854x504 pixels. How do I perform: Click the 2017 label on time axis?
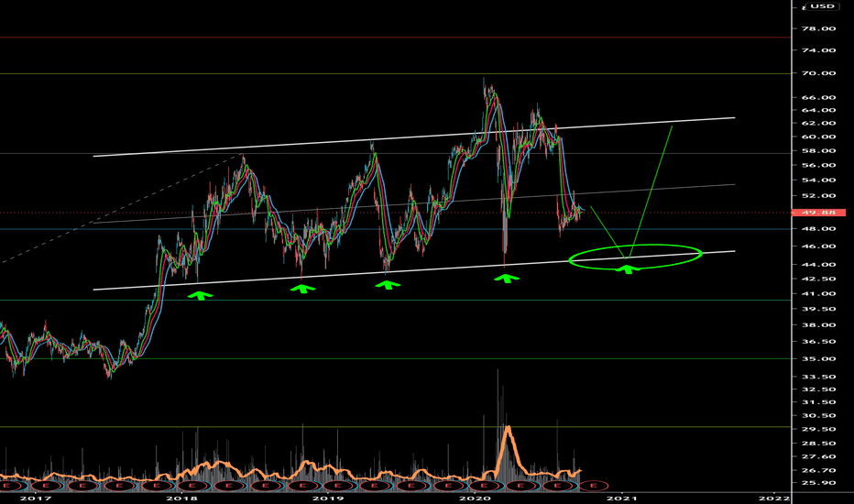tap(35, 498)
